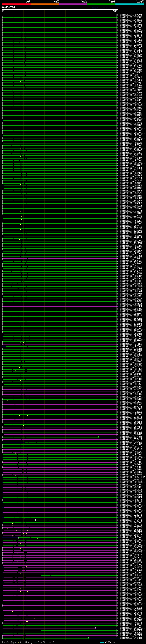Viewport: 146px width, 644px height.
Task: Select hit label UniRef100_B3MCI3
Action: point(131,75)
